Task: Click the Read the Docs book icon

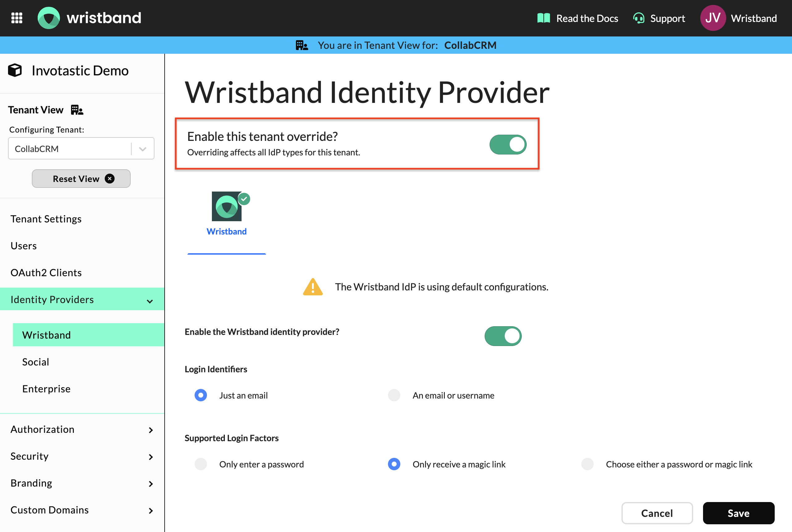Action: coord(543,18)
